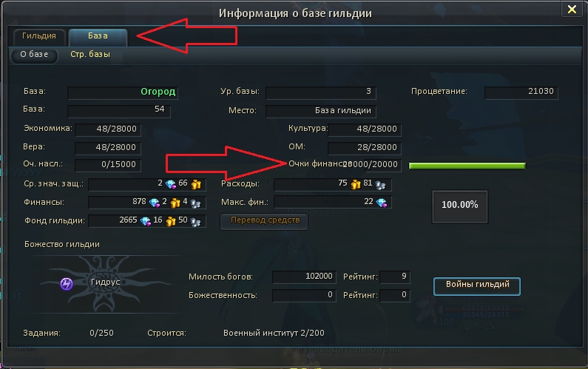588x369 pixels.
Task: Click the Огород base name field
Action: 123,92
